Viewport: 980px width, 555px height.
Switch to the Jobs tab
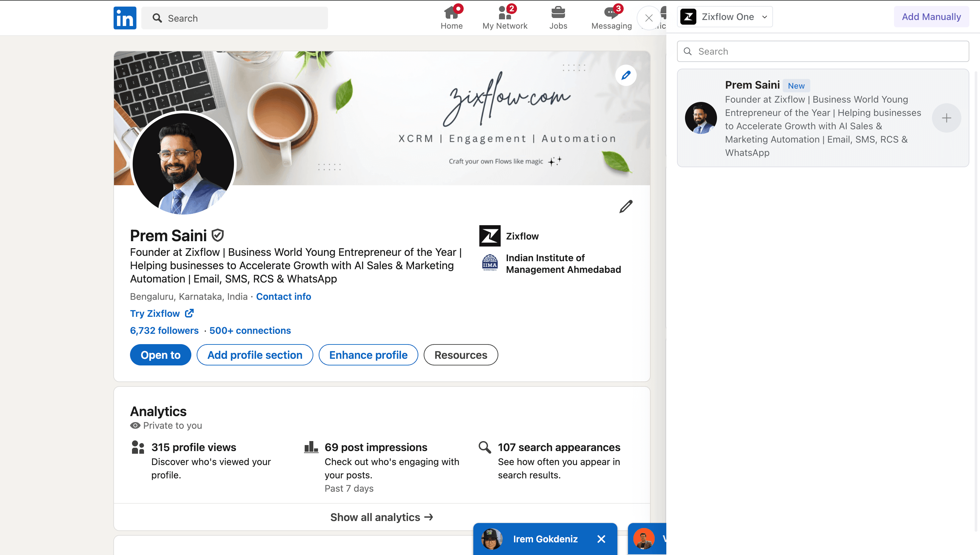point(558,18)
